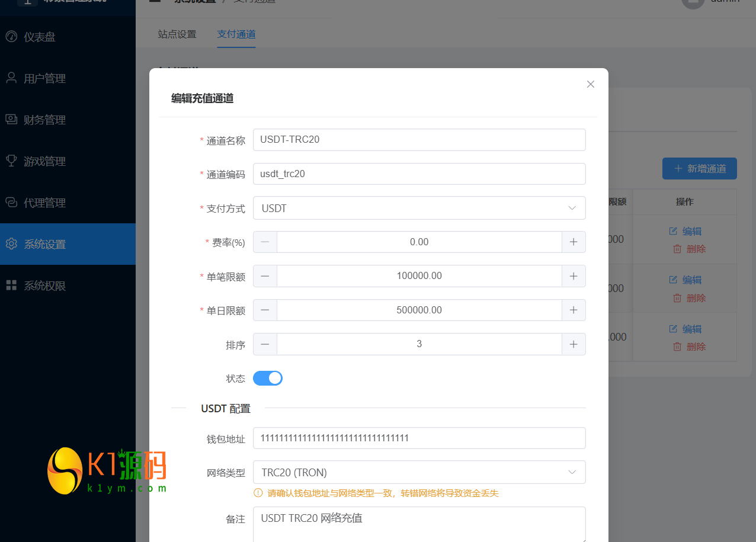
Task: Click the gear icon beside 系统设置
Action: tap(11, 243)
